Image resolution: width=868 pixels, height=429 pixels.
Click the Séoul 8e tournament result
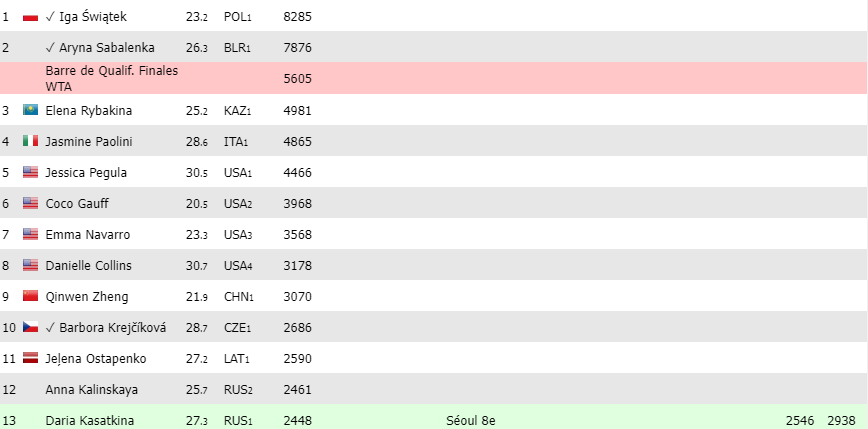pyautogui.click(x=470, y=421)
